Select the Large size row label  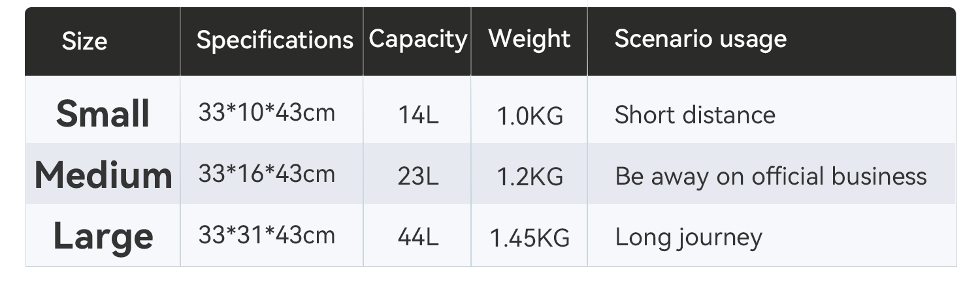pos(103,236)
